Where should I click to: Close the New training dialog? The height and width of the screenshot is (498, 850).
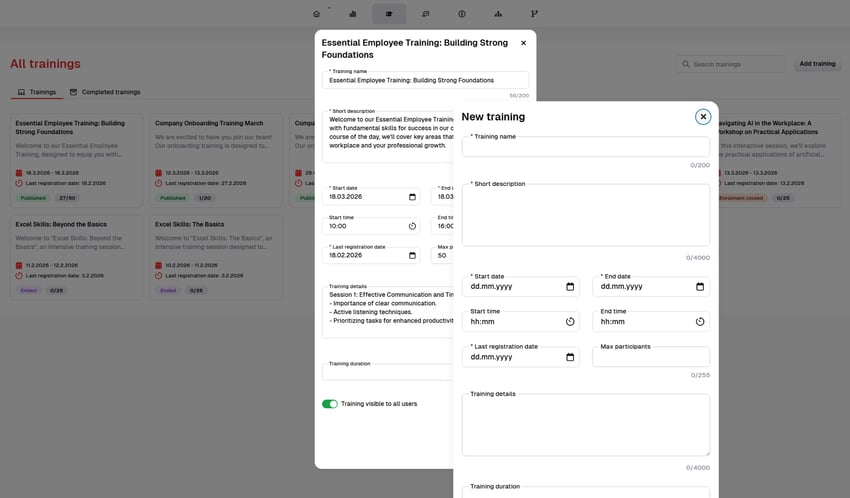coord(703,117)
